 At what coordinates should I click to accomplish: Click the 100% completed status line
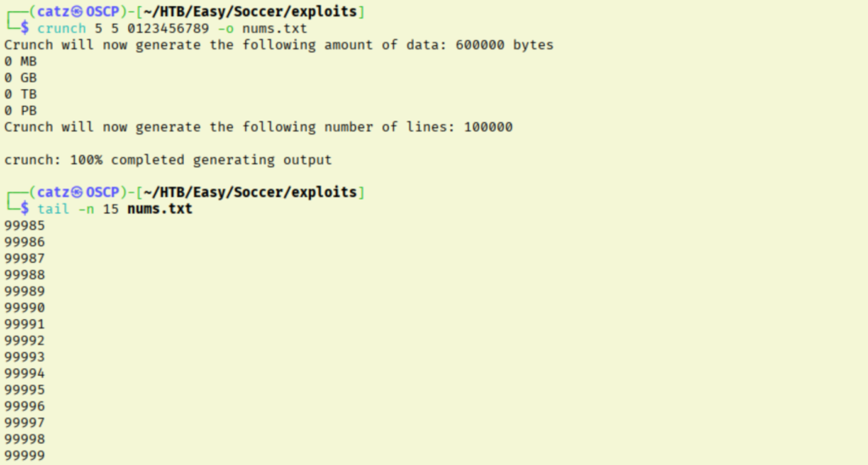pyautogui.click(x=168, y=160)
